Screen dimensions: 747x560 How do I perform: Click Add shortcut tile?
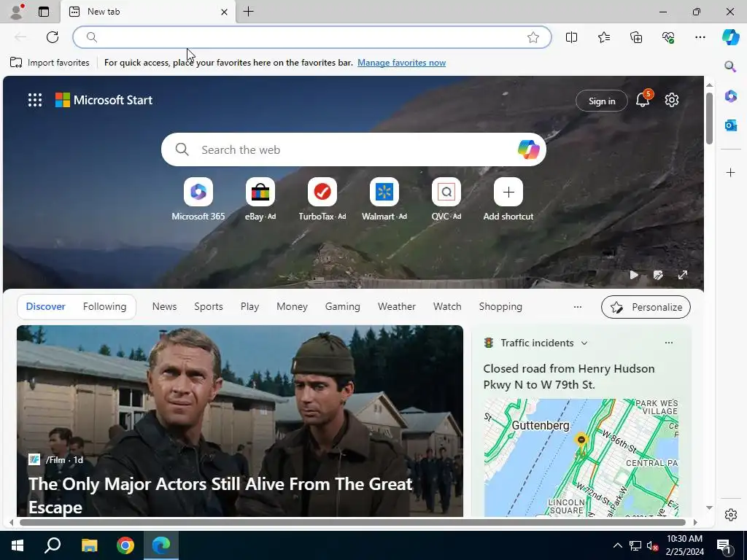coord(508,200)
